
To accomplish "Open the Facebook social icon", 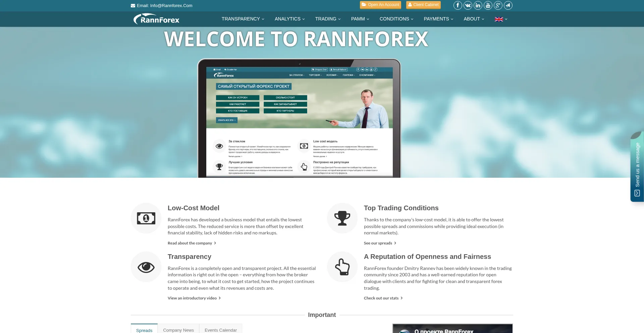I will (458, 5).
